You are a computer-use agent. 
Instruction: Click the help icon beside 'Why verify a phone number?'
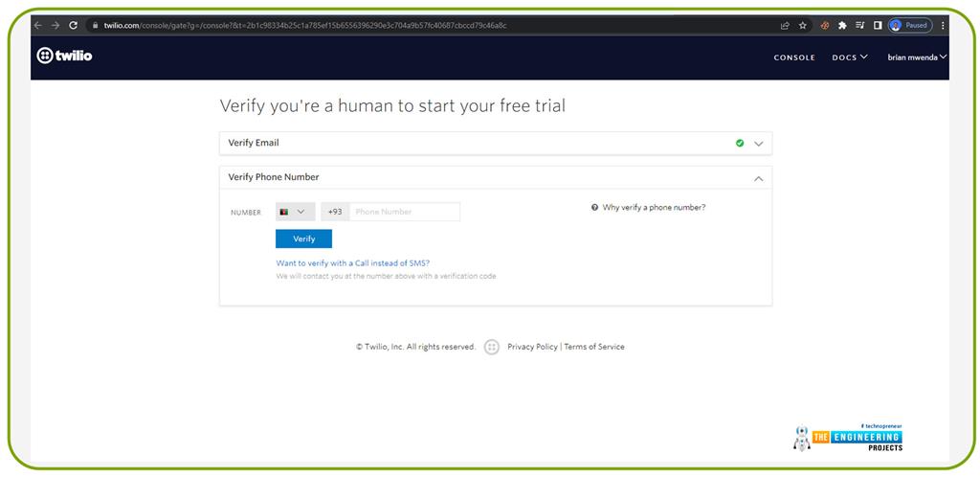click(594, 207)
